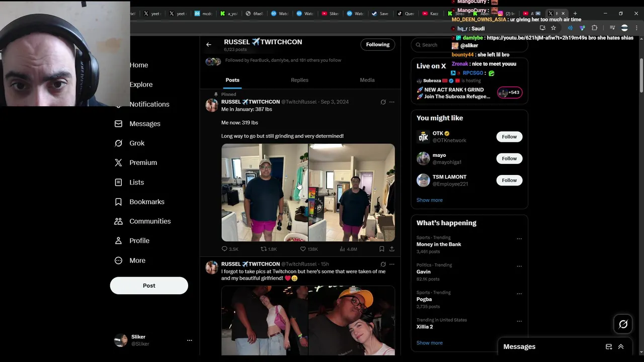This screenshot has width=644, height=362.
Task: Click share icon on pinned post
Action: coord(392,249)
